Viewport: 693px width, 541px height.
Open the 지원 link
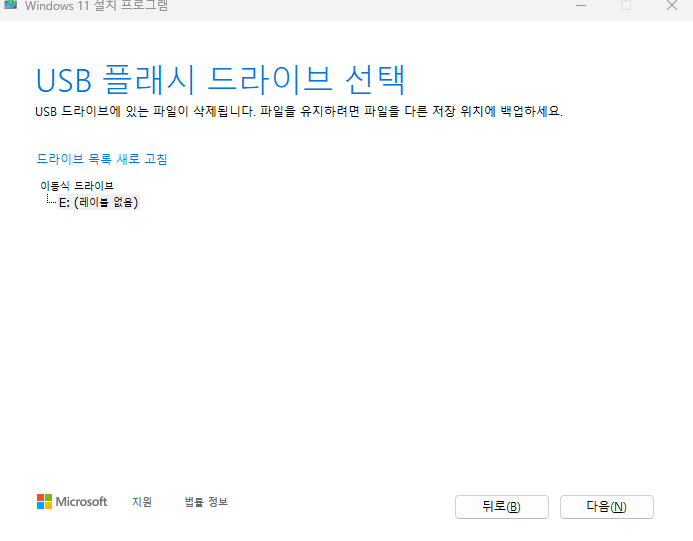point(142,502)
